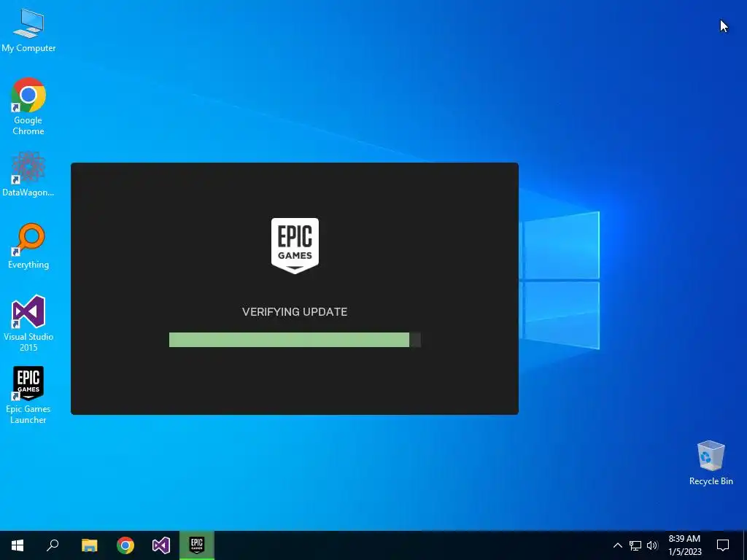Open the Windows Start menu
This screenshot has height=560, width=747.
(x=18, y=545)
